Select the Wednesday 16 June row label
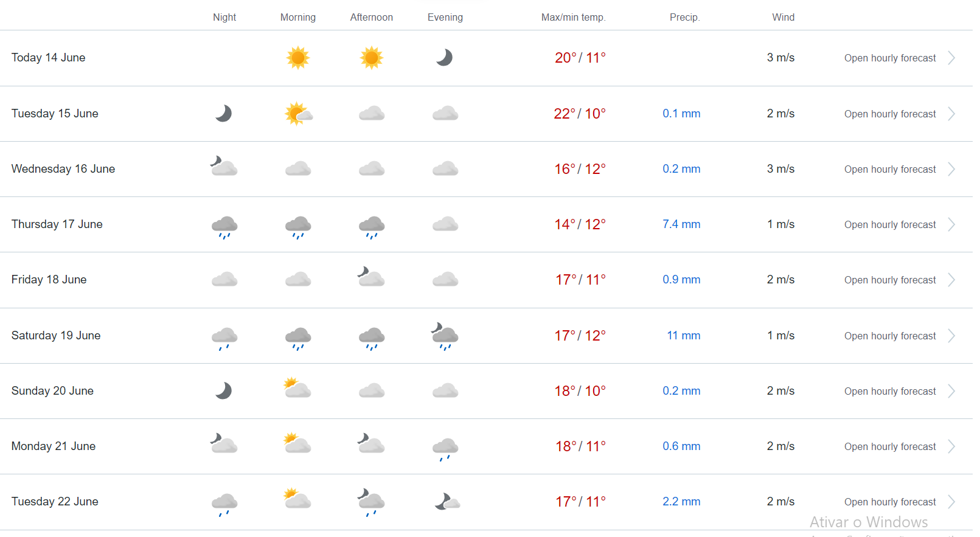Image resolution: width=980 pixels, height=537 pixels. (x=63, y=169)
